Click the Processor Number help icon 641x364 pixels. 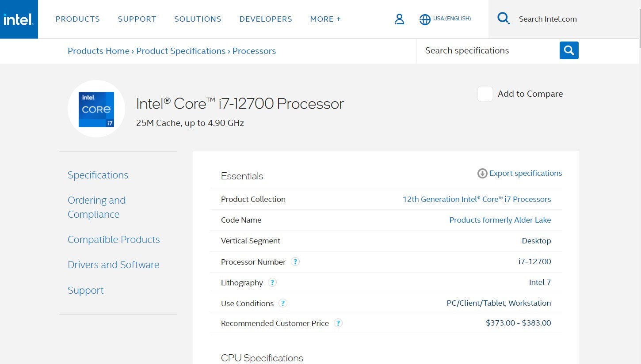click(x=295, y=262)
